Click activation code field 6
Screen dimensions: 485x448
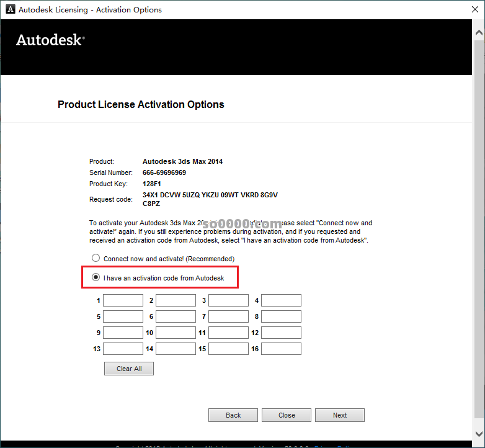click(176, 316)
